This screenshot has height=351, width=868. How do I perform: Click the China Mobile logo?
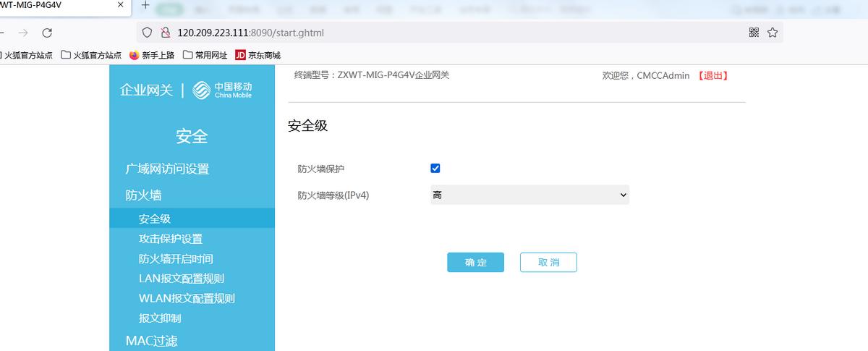point(223,90)
